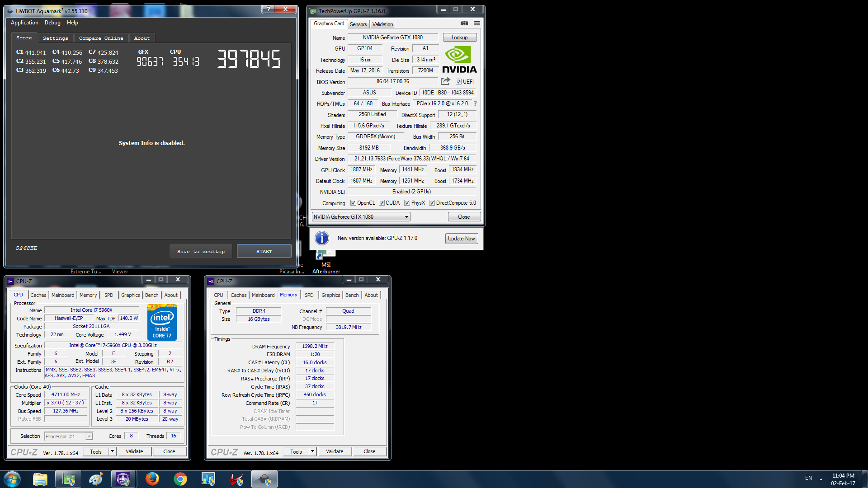The width and height of the screenshot is (868, 488).
Task: Click the left CPU-Z window title icon
Action: (10, 281)
